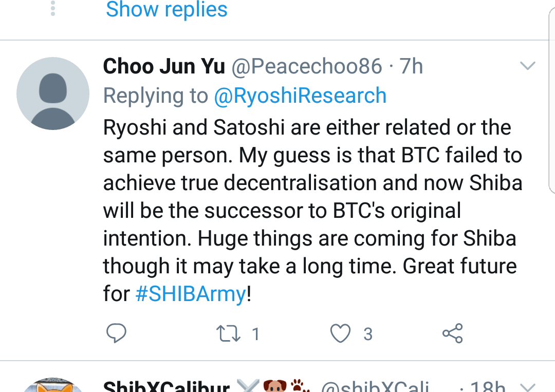
Task: Open the @RyoshiResearch mention link
Action: click(x=300, y=96)
